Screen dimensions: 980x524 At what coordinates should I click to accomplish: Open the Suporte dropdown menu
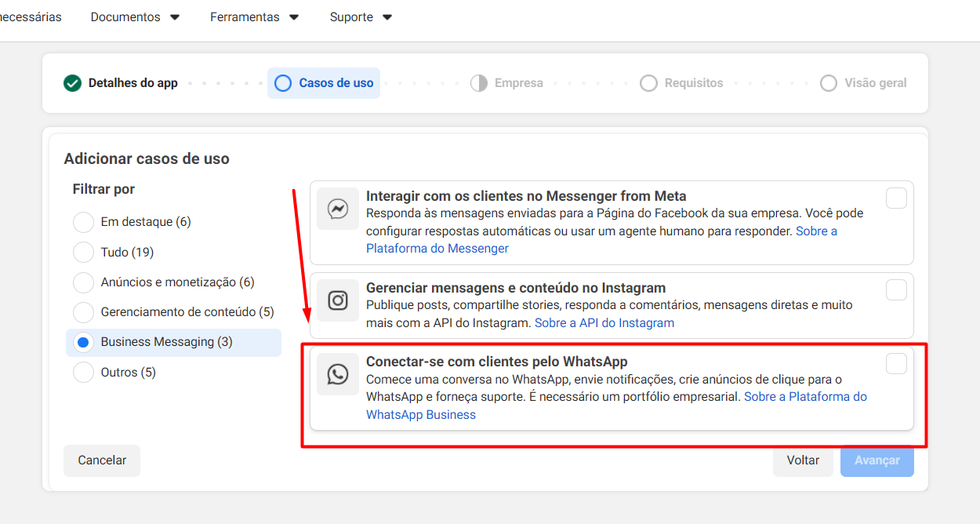pos(361,17)
